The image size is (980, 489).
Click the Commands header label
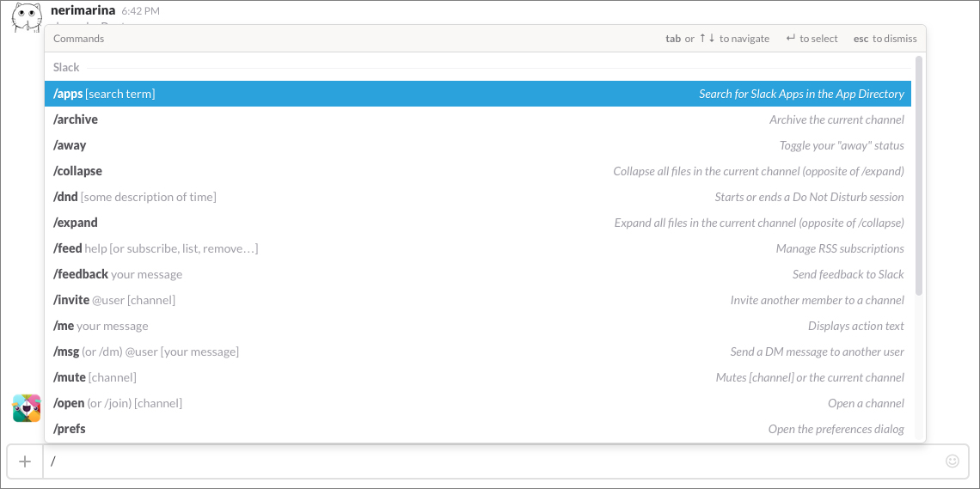click(x=79, y=39)
